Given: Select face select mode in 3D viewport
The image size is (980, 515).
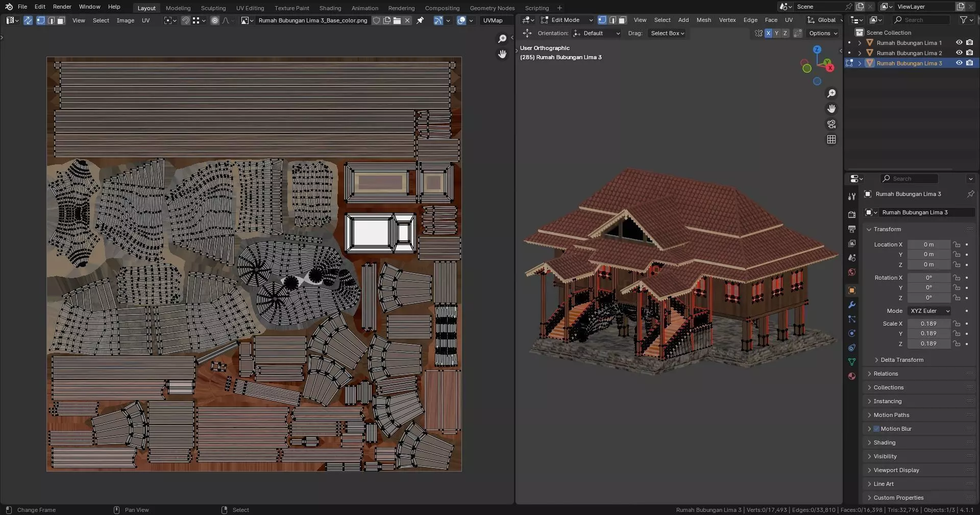Looking at the screenshot, I should click(x=622, y=20).
